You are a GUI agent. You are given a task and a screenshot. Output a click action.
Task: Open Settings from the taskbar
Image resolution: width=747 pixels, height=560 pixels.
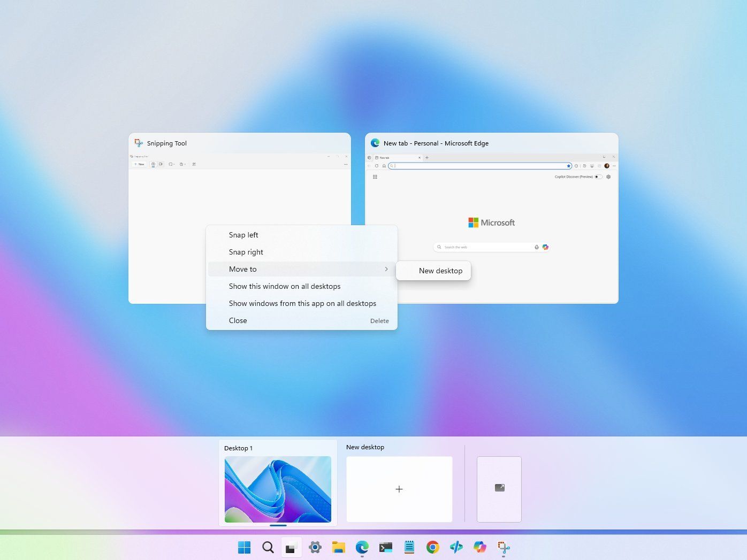tap(315, 547)
